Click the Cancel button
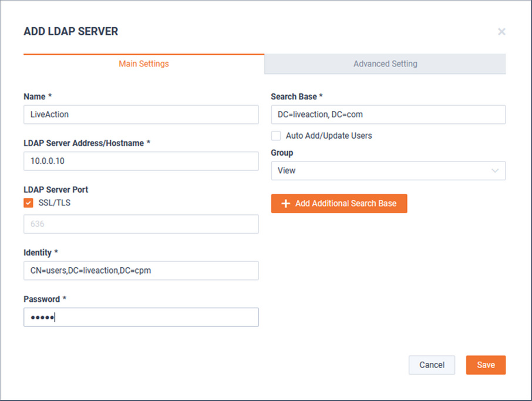This screenshot has height=401, width=532. [432, 365]
